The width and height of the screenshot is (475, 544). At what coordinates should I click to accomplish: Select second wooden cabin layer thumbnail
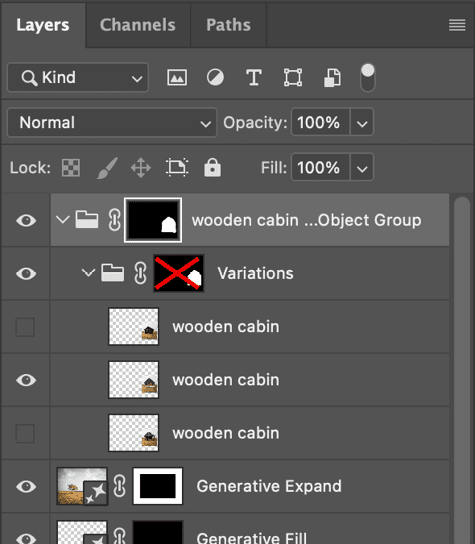coord(134,380)
